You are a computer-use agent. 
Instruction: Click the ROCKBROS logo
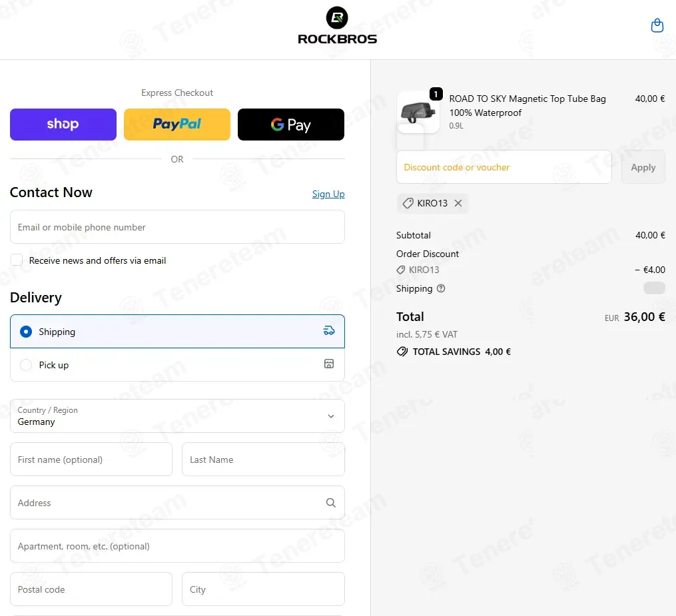pos(337,25)
